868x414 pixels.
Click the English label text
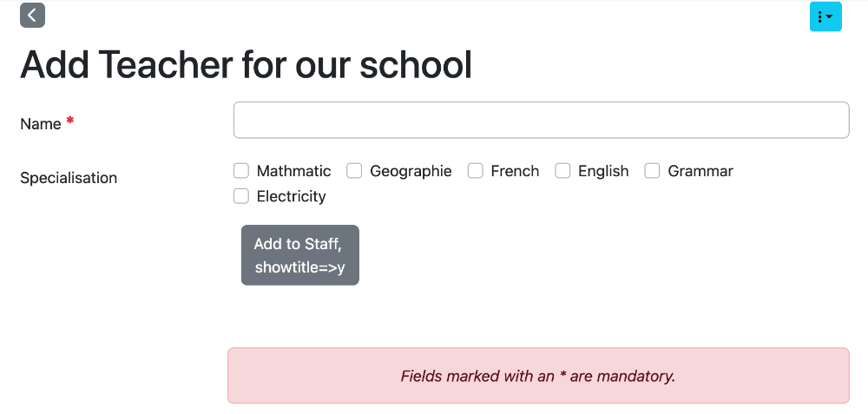point(603,171)
